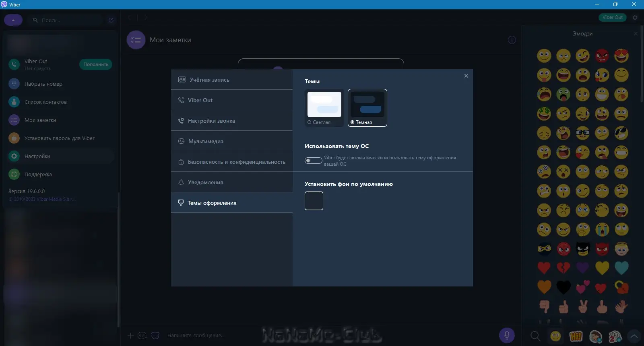
Task: Close the settings dialog
Action: (x=466, y=76)
